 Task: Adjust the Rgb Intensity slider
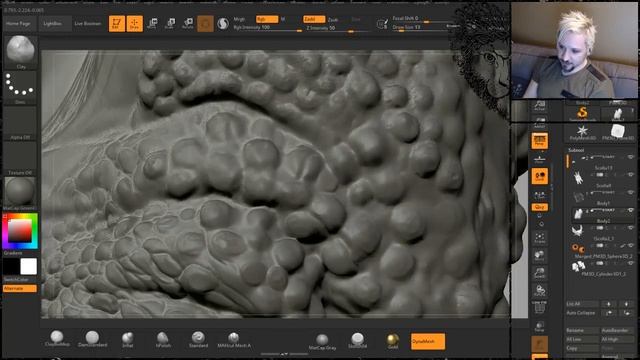(267, 28)
